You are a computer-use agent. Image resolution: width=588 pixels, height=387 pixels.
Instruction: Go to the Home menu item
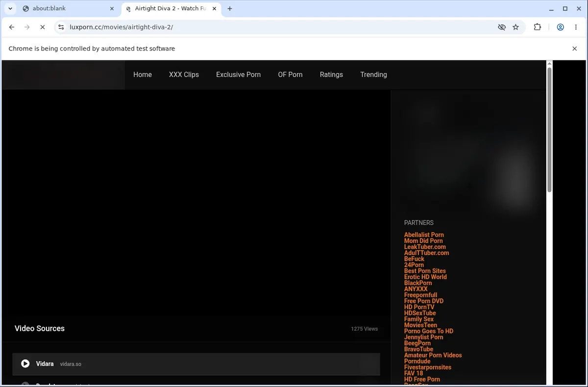pyautogui.click(x=143, y=74)
